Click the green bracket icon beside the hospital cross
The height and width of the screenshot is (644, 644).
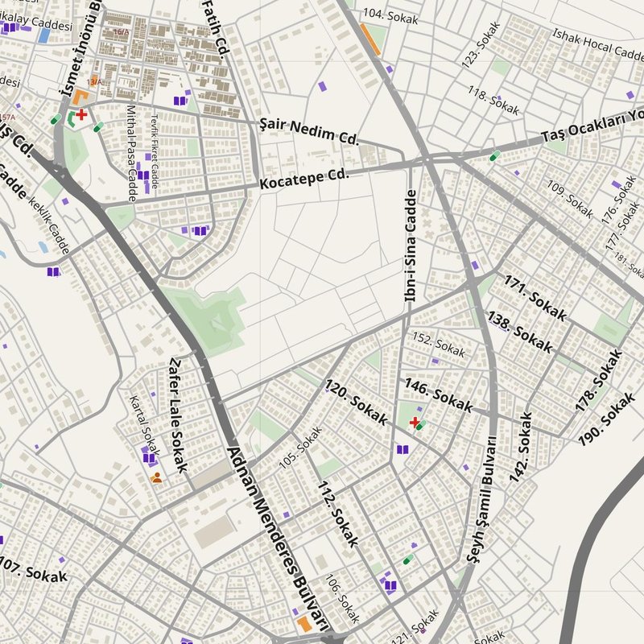(x=71, y=118)
